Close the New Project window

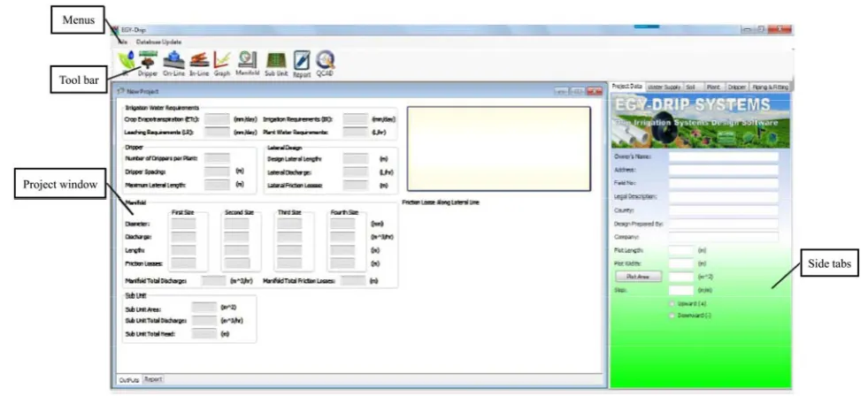[x=594, y=91]
